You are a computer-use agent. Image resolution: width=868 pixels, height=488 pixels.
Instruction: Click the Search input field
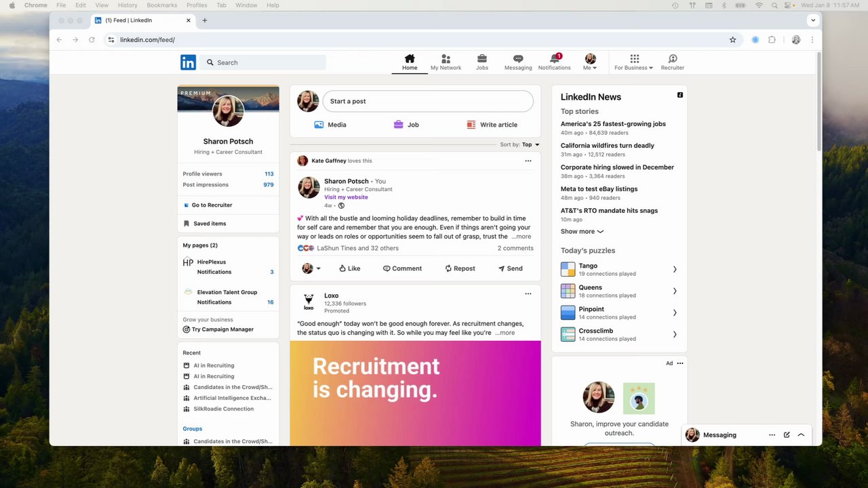pyautogui.click(x=264, y=62)
